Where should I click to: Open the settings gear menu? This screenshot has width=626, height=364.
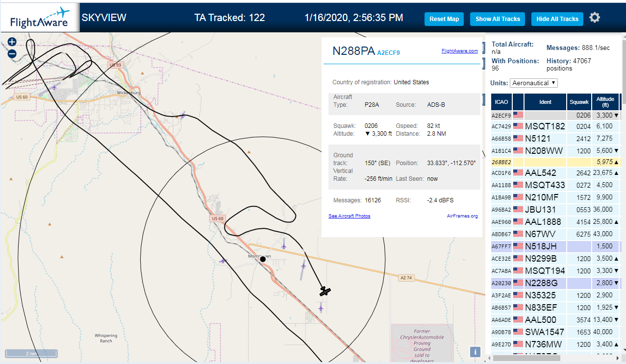pyautogui.click(x=595, y=18)
